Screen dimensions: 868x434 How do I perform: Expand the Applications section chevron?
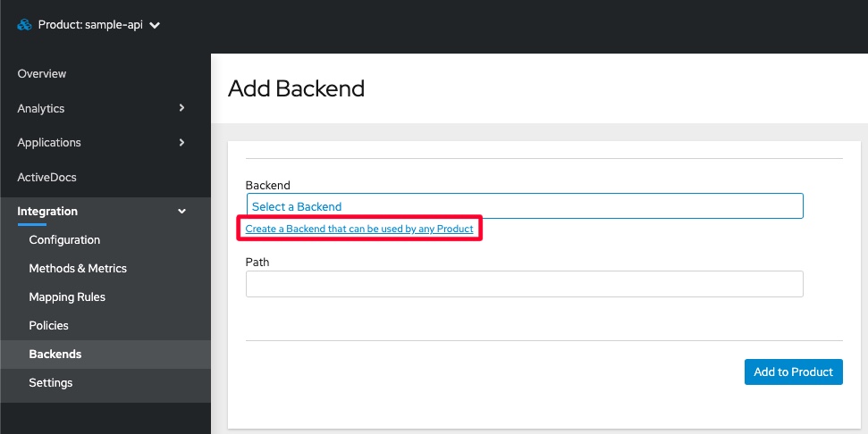click(182, 142)
